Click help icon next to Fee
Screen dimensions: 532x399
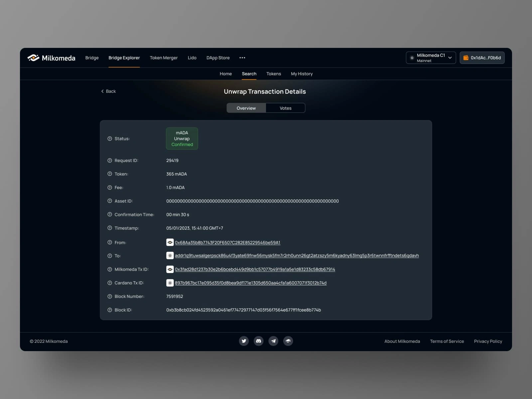tap(110, 188)
